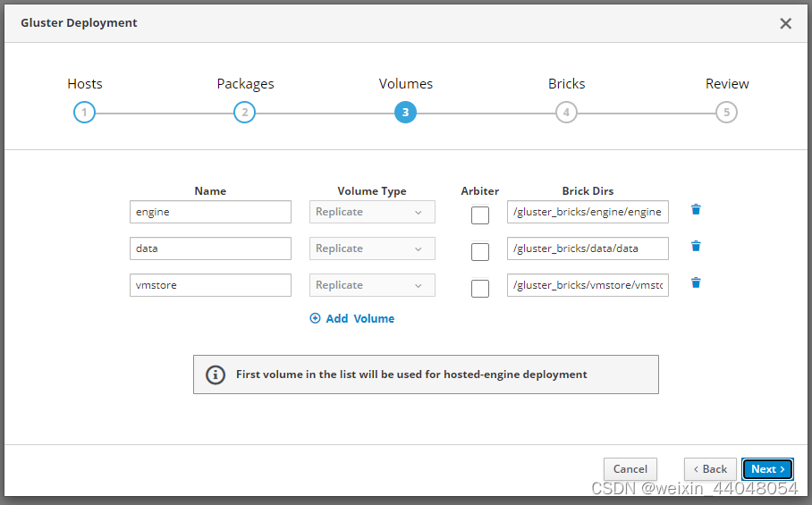Image resolution: width=812 pixels, height=505 pixels.
Task: Jump to Bricks step 4
Action: tap(567, 113)
